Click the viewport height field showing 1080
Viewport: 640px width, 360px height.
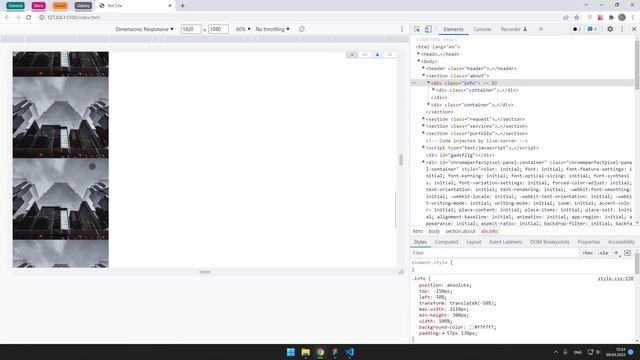click(218, 29)
